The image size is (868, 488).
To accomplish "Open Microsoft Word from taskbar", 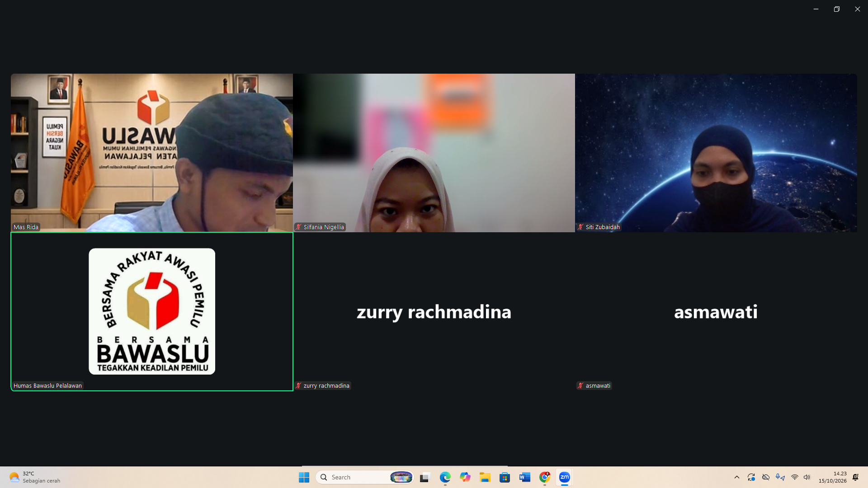I will pos(525,477).
